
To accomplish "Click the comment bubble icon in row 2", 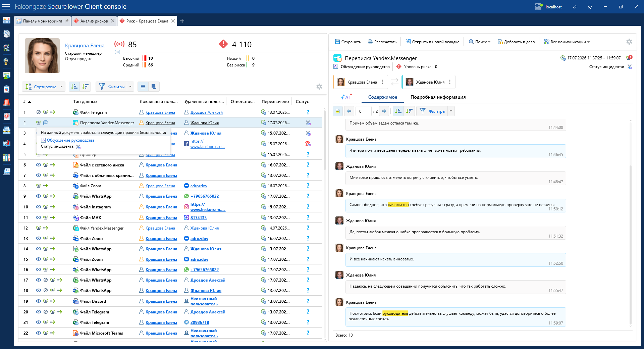I will pos(46,123).
